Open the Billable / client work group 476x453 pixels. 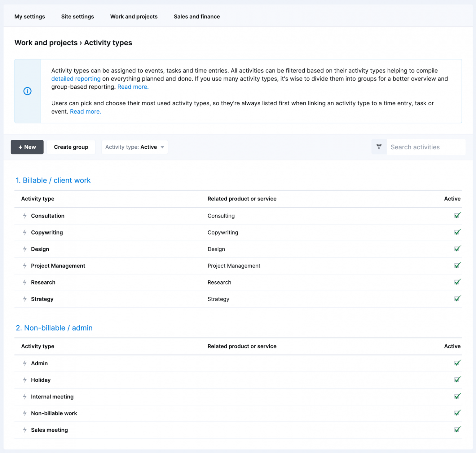[x=53, y=180]
